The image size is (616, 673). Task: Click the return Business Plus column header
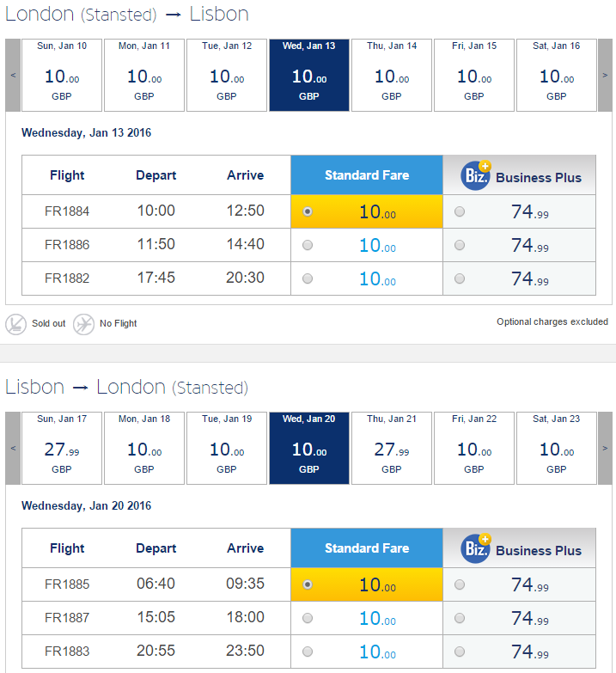[520, 548]
